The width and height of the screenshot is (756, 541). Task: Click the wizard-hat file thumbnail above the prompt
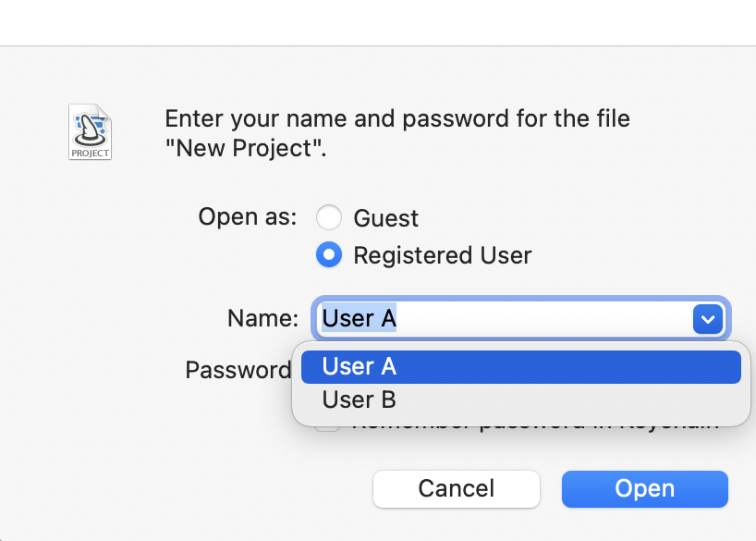(x=90, y=132)
